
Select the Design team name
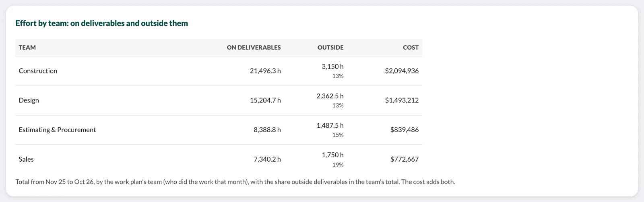coord(29,100)
